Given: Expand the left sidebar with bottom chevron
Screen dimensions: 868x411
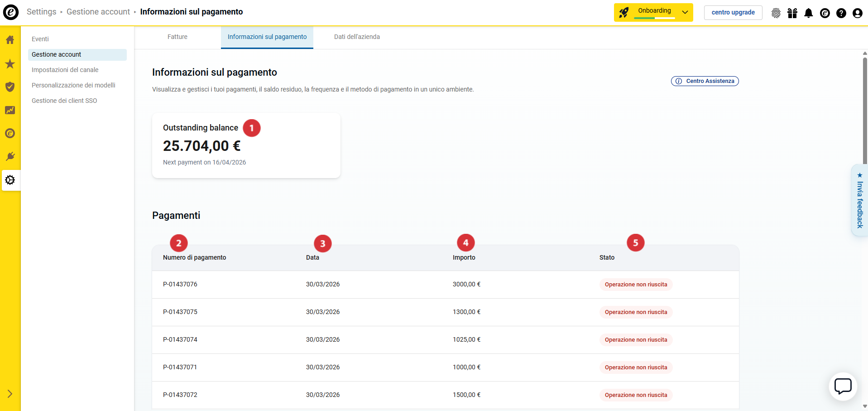Looking at the screenshot, I should click(x=10, y=394).
